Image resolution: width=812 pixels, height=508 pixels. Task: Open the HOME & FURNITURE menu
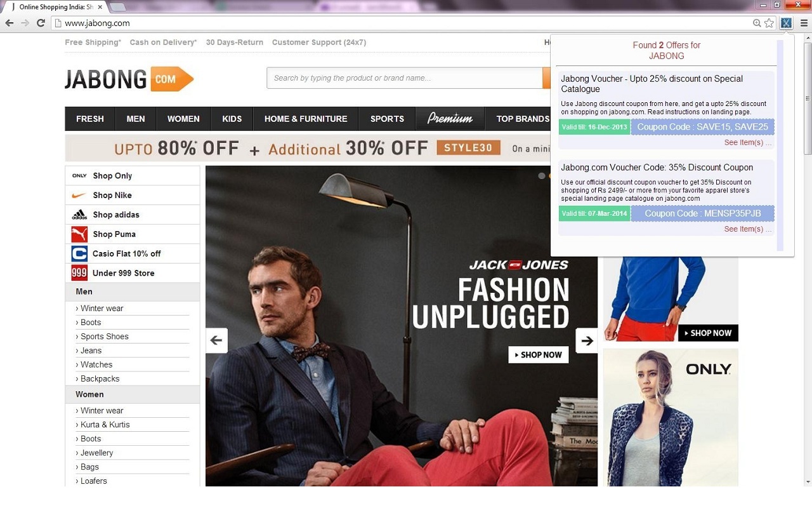pyautogui.click(x=306, y=119)
